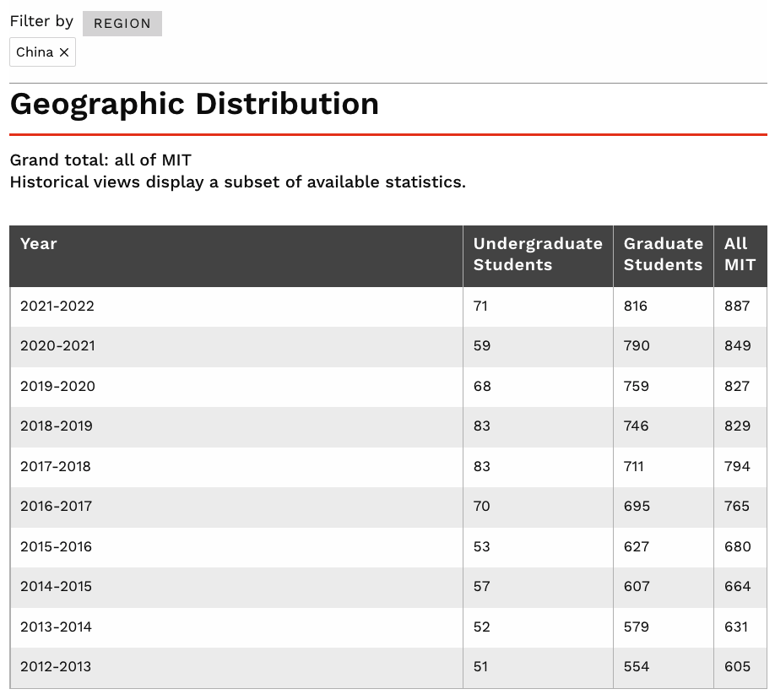Click the 2017-2018 year cell
Viewport: 775px width, 700px height.
pyautogui.click(x=56, y=467)
